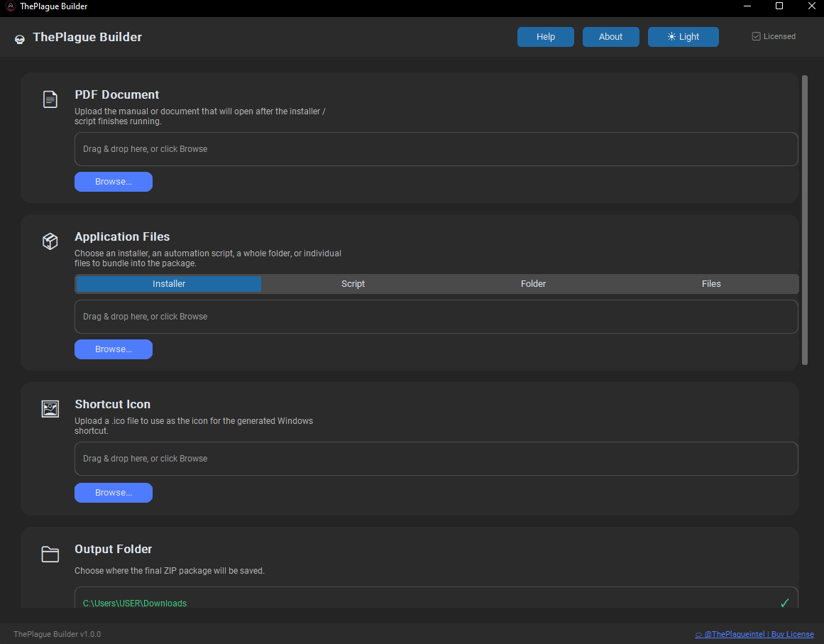Click the skull logo beside ThePlague Builder header
The image size is (824, 644).
click(x=19, y=38)
